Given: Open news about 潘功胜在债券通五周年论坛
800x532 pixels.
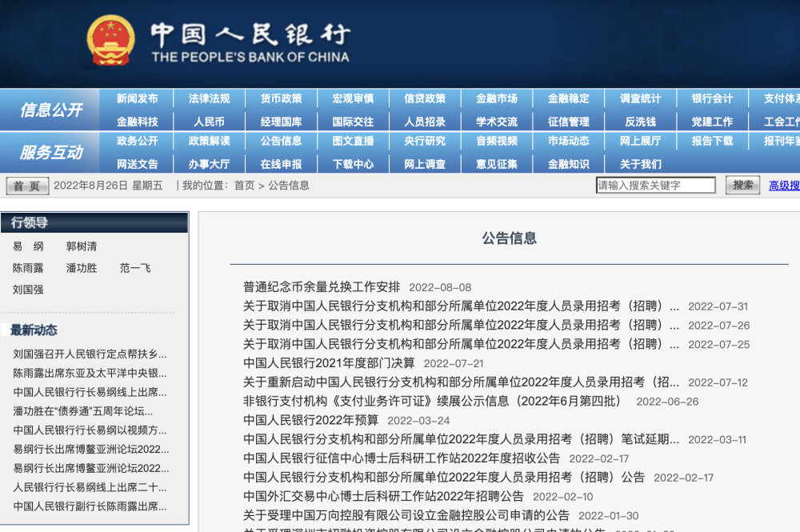Looking at the screenshot, I should (83, 411).
